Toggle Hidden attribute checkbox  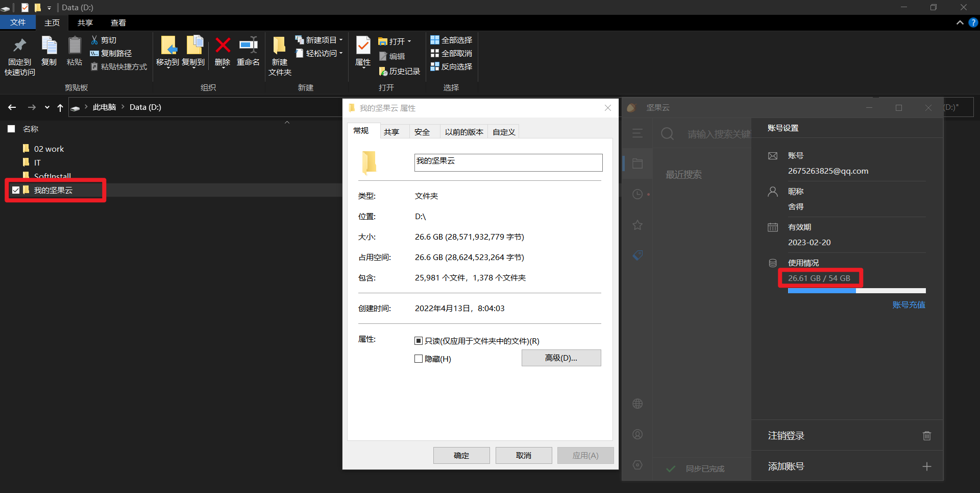419,359
